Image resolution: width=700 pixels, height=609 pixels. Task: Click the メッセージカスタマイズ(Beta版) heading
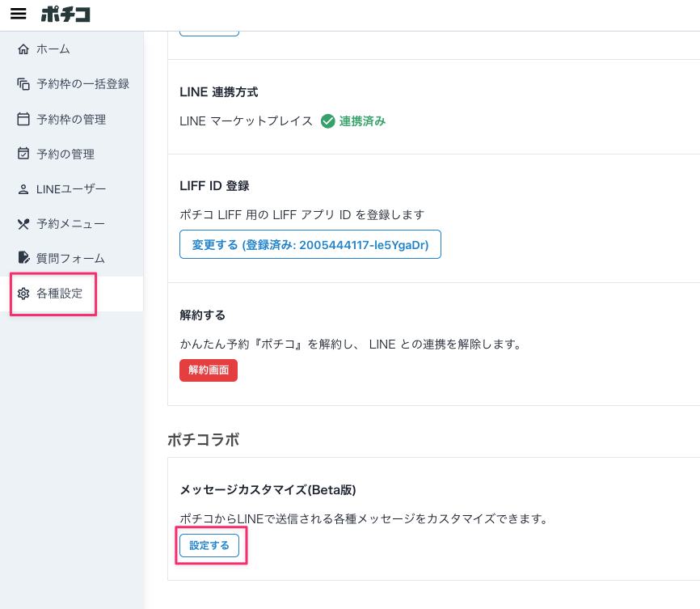[x=268, y=490]
